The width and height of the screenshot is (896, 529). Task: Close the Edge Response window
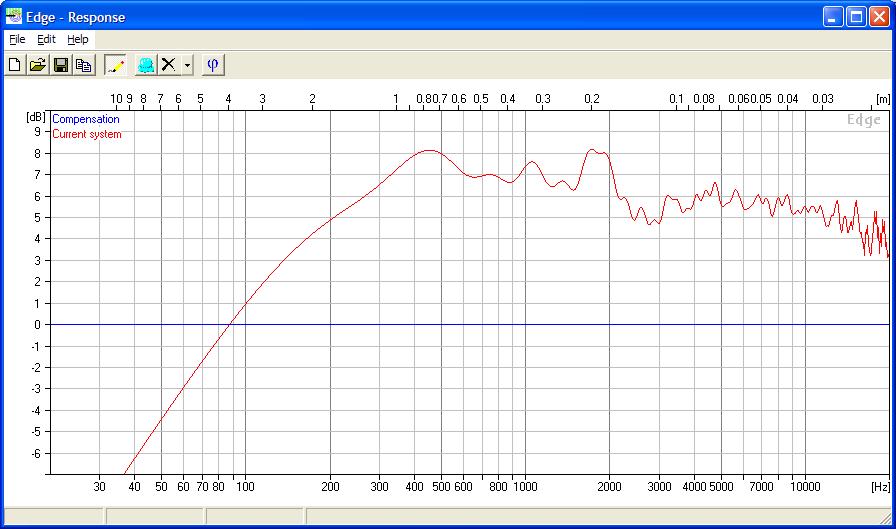pyautogui.click(x=879, y=17)
